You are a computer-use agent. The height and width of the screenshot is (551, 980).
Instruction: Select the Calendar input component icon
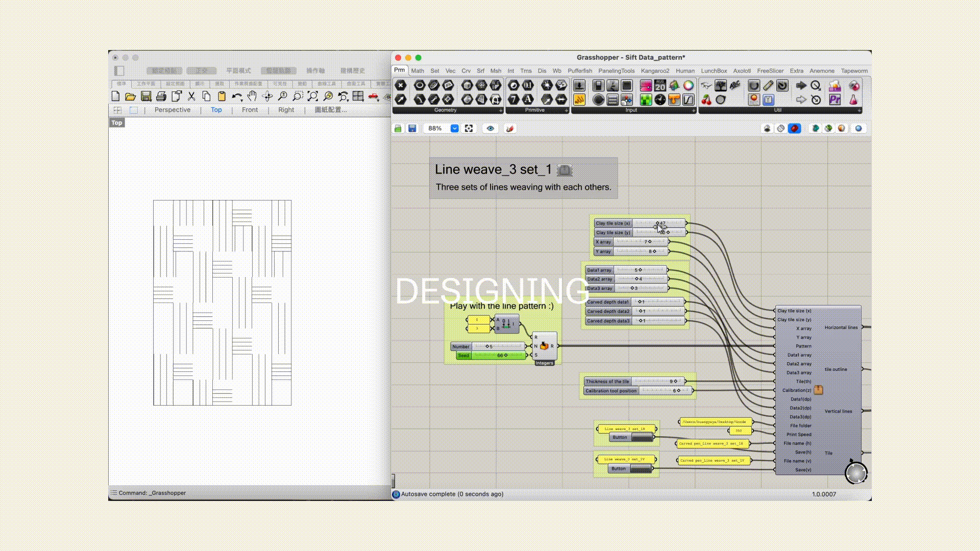pyautogui.click(x=660, y=86)
